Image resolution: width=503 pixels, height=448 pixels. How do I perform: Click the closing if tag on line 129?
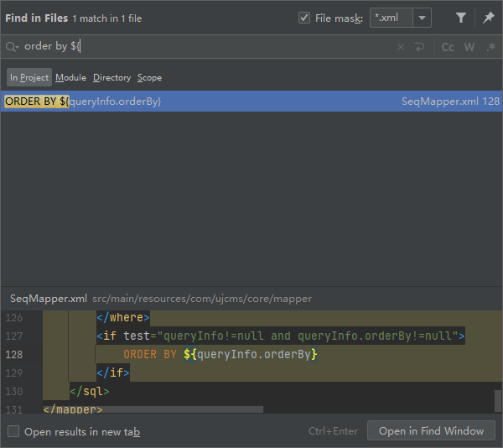113,372
